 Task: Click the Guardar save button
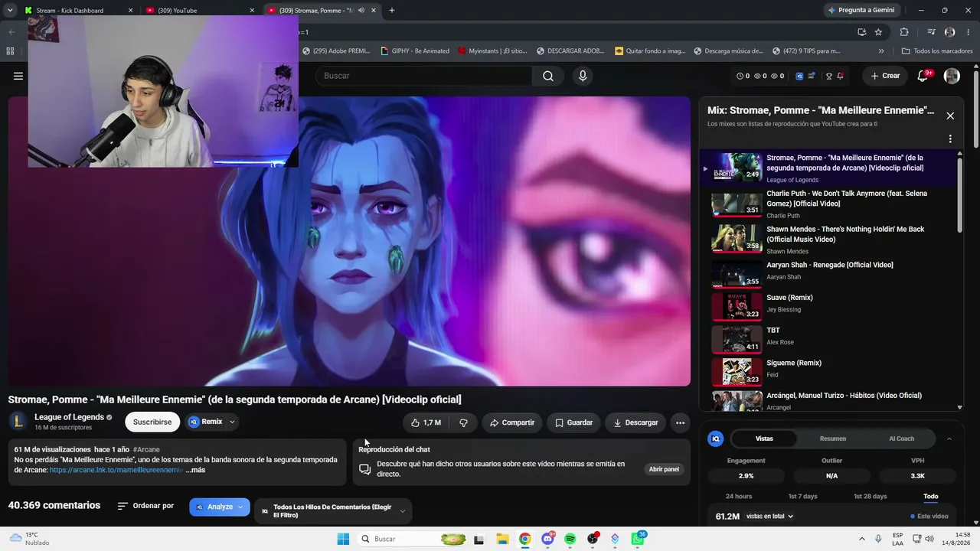574,422
